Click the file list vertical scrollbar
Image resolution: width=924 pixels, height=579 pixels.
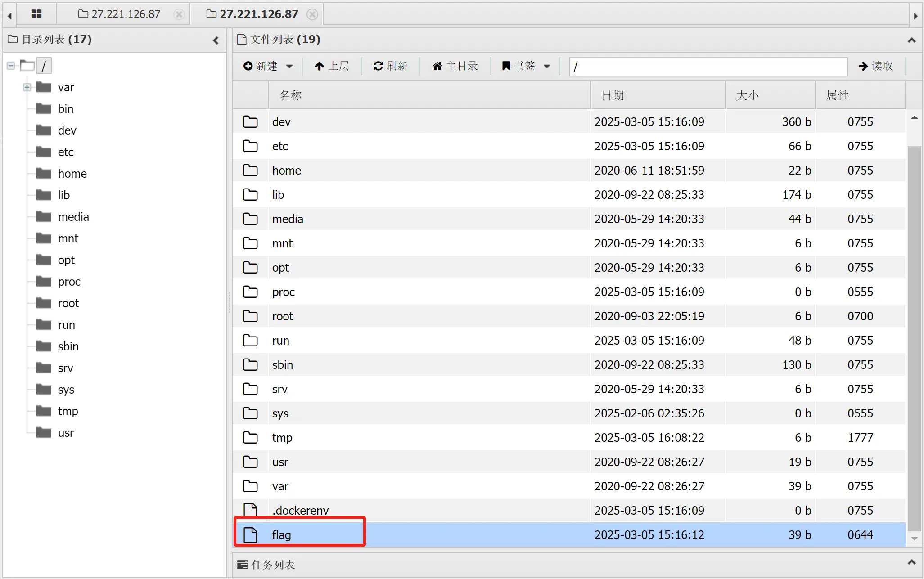point(914,337)
